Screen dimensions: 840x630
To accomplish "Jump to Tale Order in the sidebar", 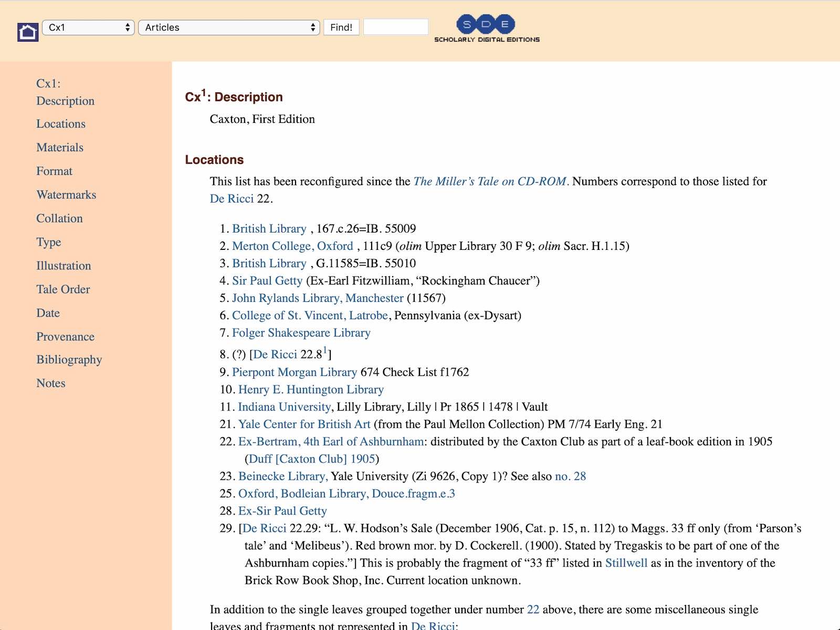I will tap(63, 289).
